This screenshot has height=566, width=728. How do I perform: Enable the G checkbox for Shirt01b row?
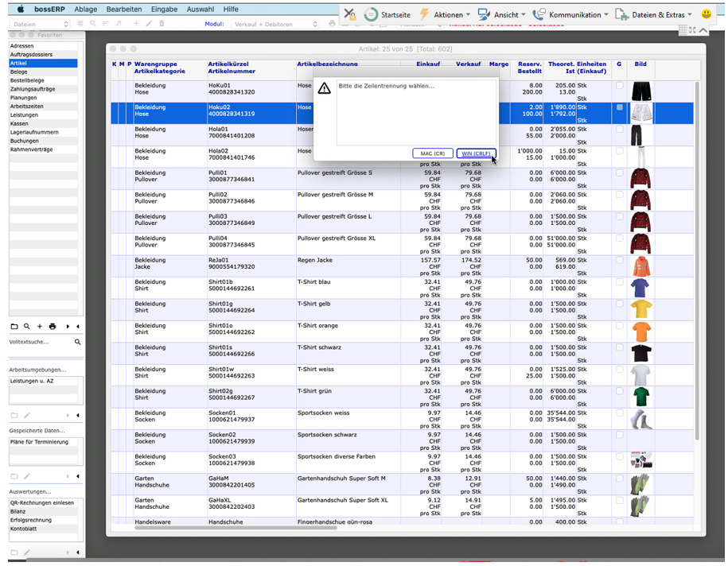[620, 282]
